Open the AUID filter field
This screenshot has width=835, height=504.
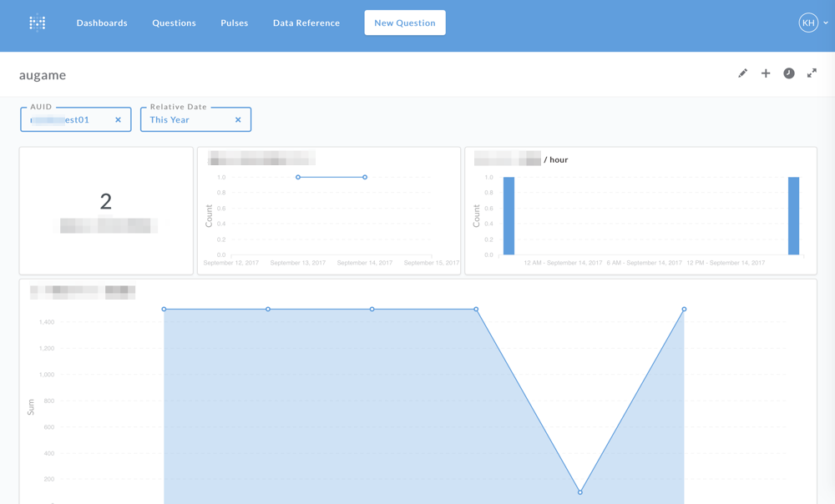click(x=76, y=119)
